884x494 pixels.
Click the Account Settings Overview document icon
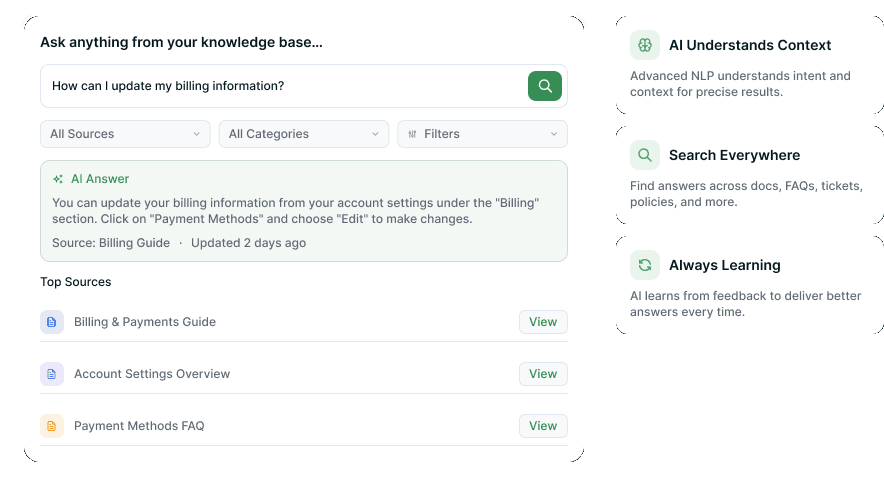point(51,374)
